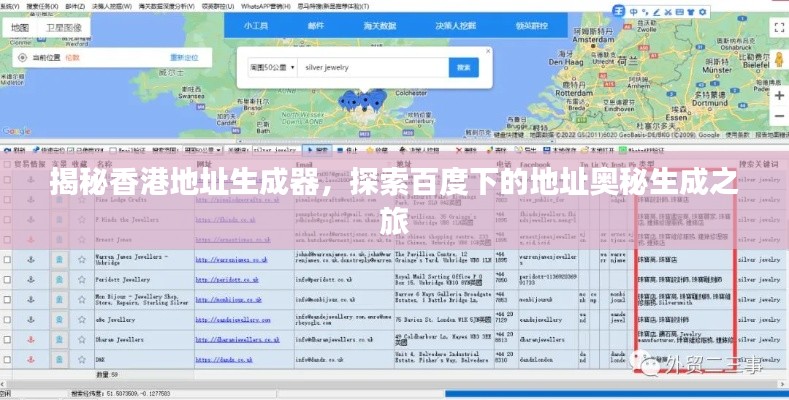Switch to the 海关数据 blue tab
Screen dimensions: 789x400
click(x=380, y=26)
